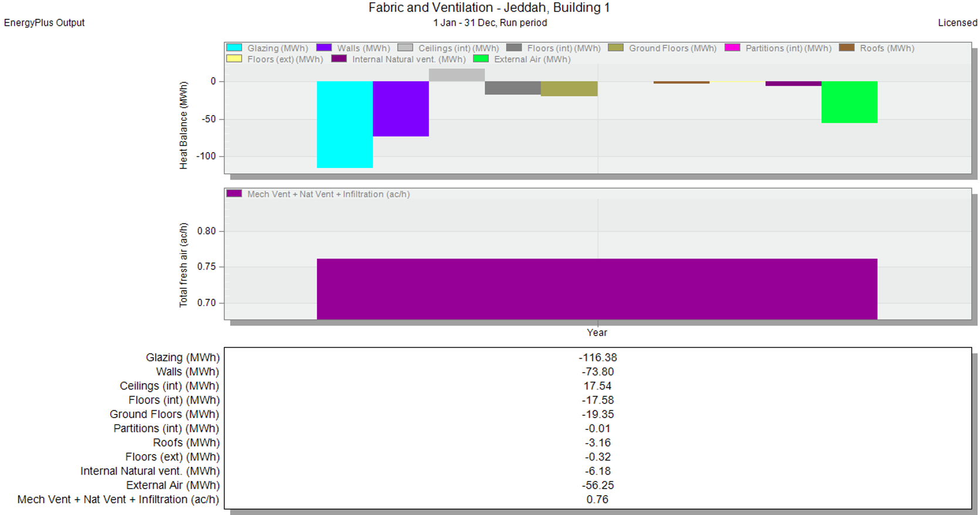
Task: Select the External Air value -56.25
Action: point(597,485)
